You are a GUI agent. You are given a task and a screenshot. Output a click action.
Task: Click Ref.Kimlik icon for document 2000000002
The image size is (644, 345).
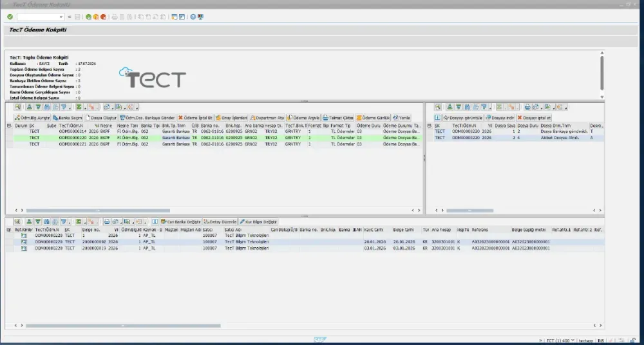24,242
